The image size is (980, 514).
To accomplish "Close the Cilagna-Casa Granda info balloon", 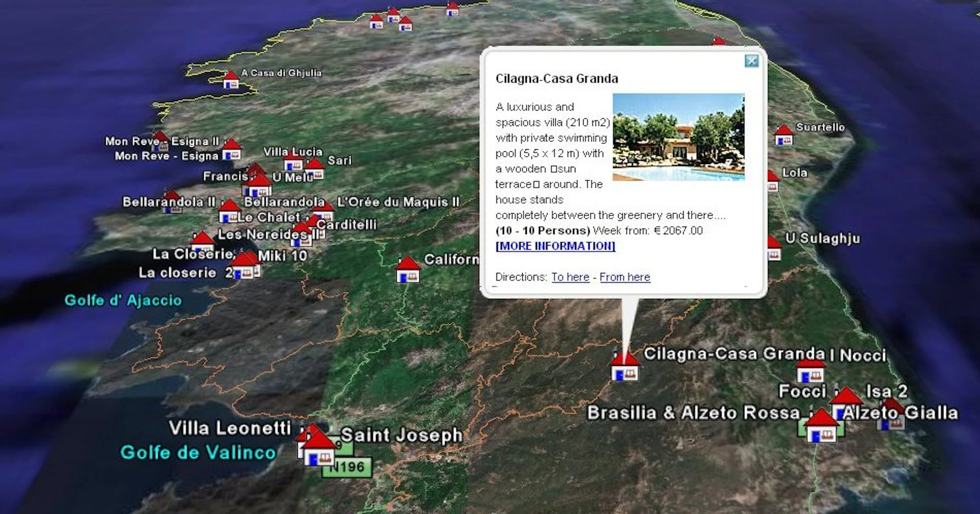I will pyautogui.click(x=752, y=61).
